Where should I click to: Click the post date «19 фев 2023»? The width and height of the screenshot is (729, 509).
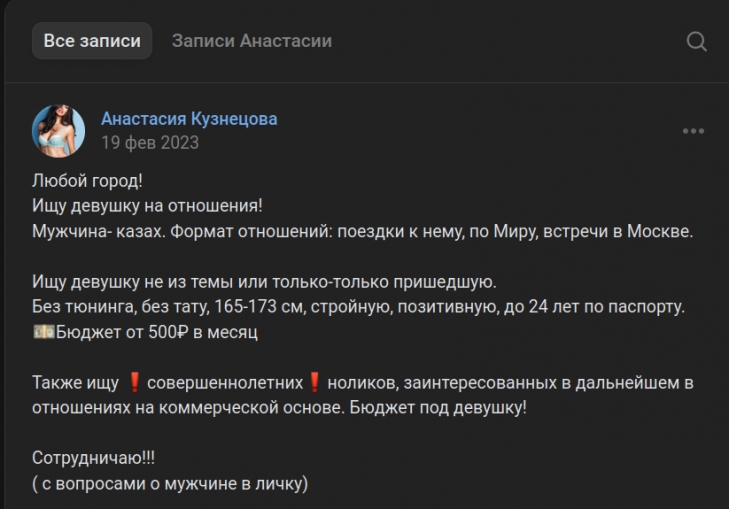click(x=150, y=142)
